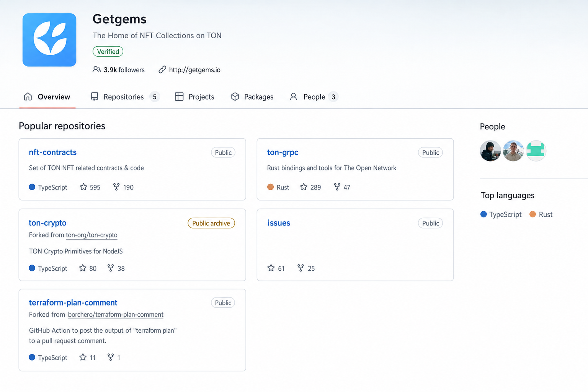
Task: Click the TypeScript color dot on terraform-plan-comment
Action: [32, 357]
